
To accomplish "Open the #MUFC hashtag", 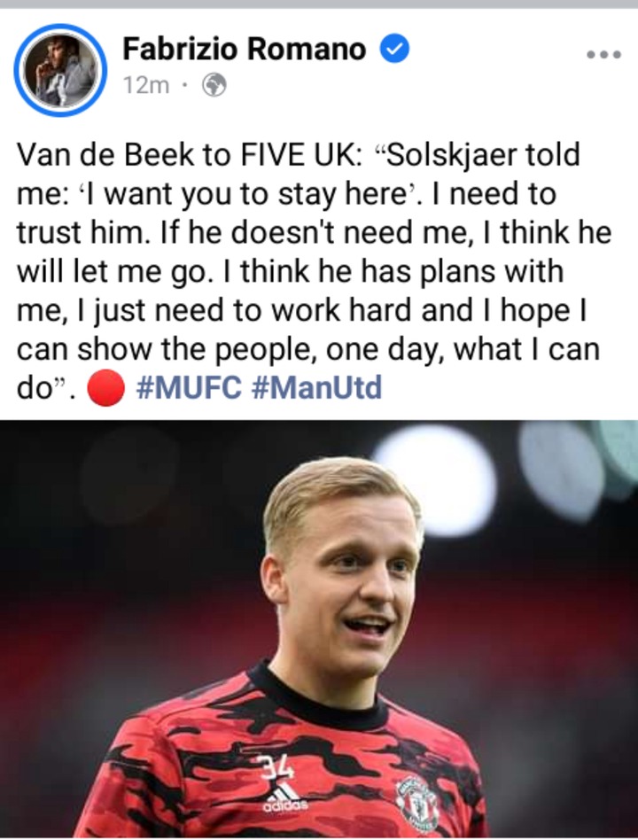I will pyautogui.click(x=189, y=388).
